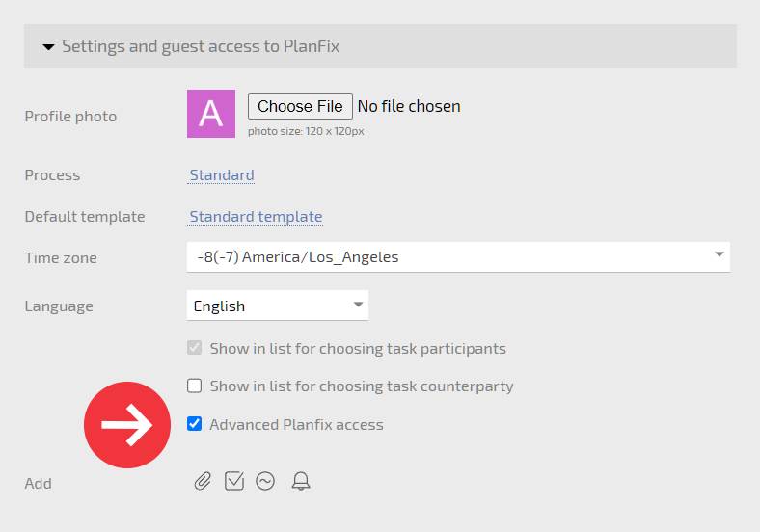Collapse section using the black triangle icon

48,47
